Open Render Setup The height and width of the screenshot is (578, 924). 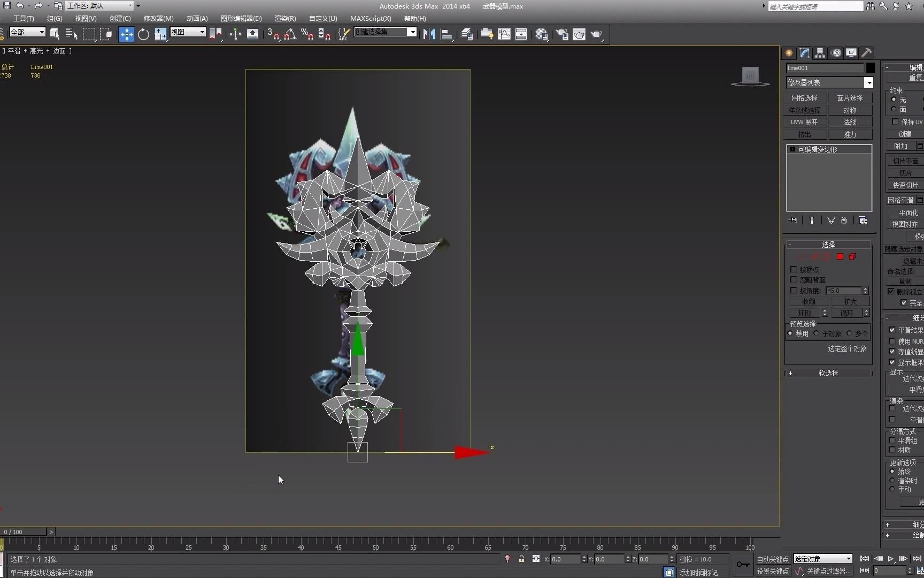(x=562, y=34)
